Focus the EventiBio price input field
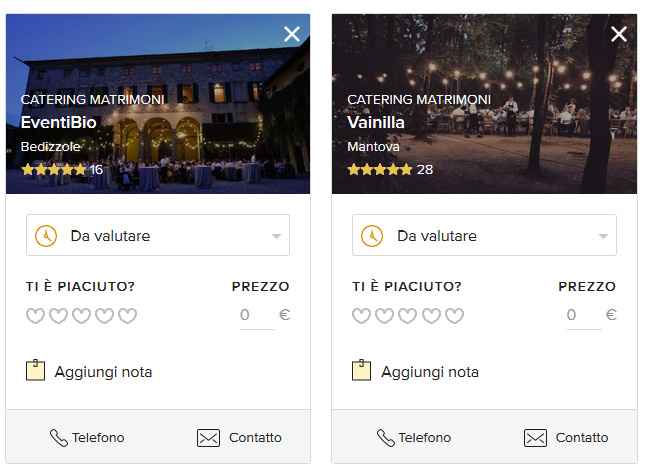 click(251, 315)
